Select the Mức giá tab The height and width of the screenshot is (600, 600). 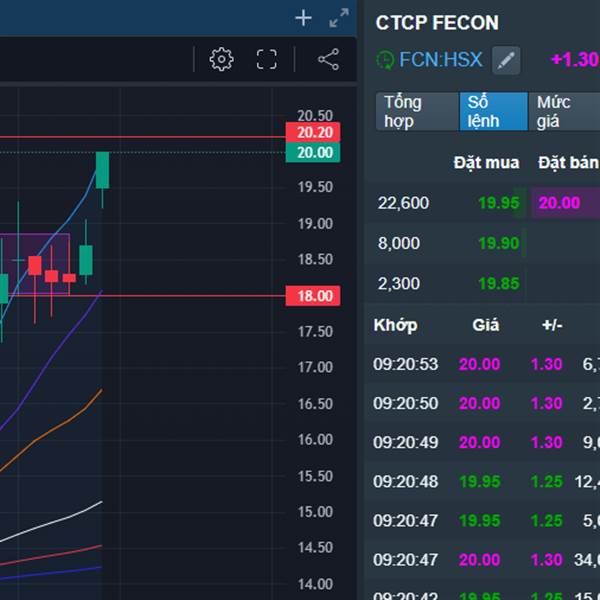pos(564,111)
